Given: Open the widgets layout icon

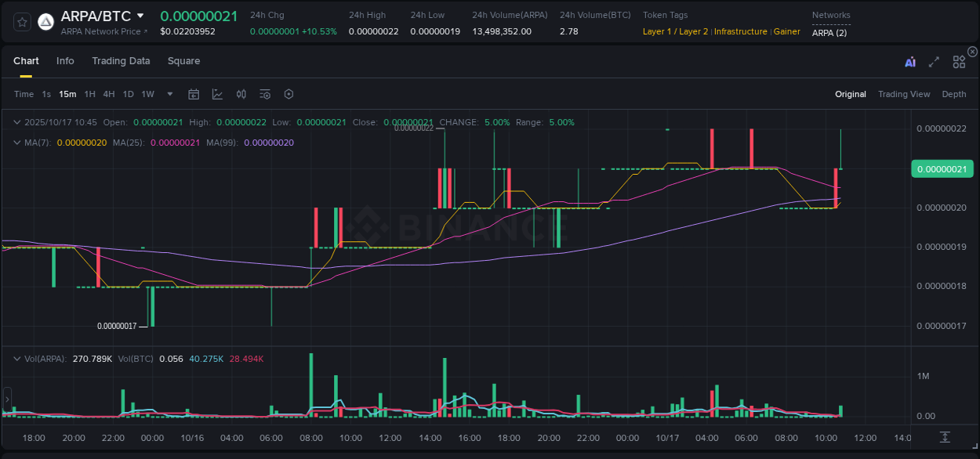Looking at the screenshot, I should [x=959, y=62].
